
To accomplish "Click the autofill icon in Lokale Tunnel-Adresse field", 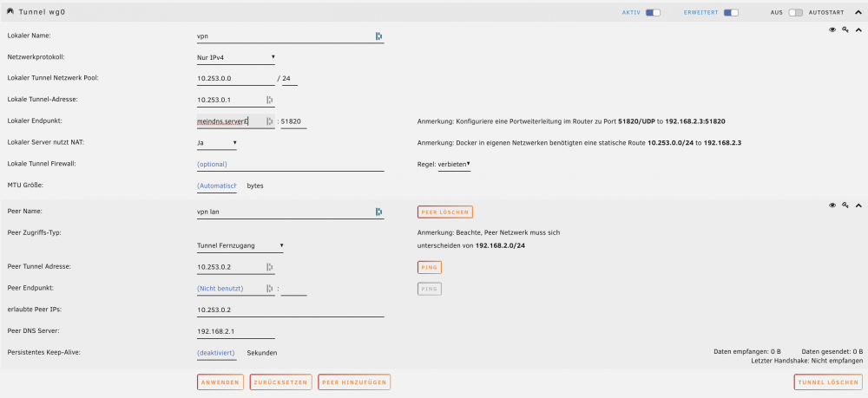I will pos(270,100).
